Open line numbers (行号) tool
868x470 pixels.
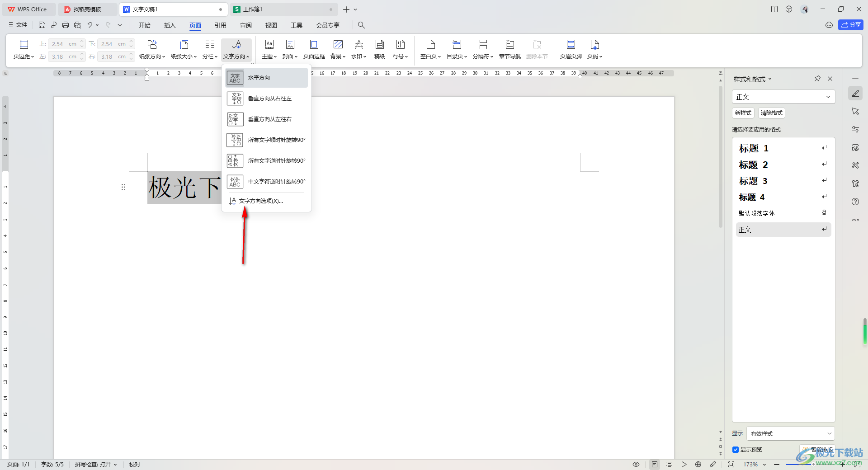click(x=400, y=49)
